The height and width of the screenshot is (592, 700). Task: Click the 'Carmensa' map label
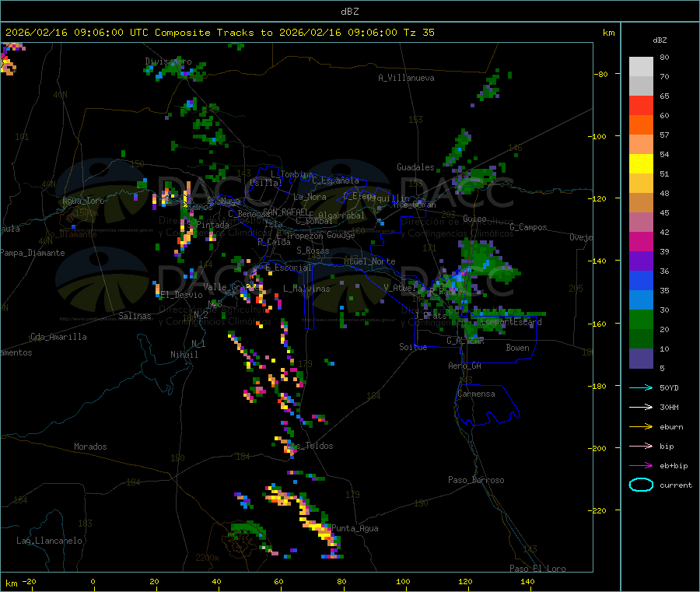pyautogui.click(x=476, y=394)
